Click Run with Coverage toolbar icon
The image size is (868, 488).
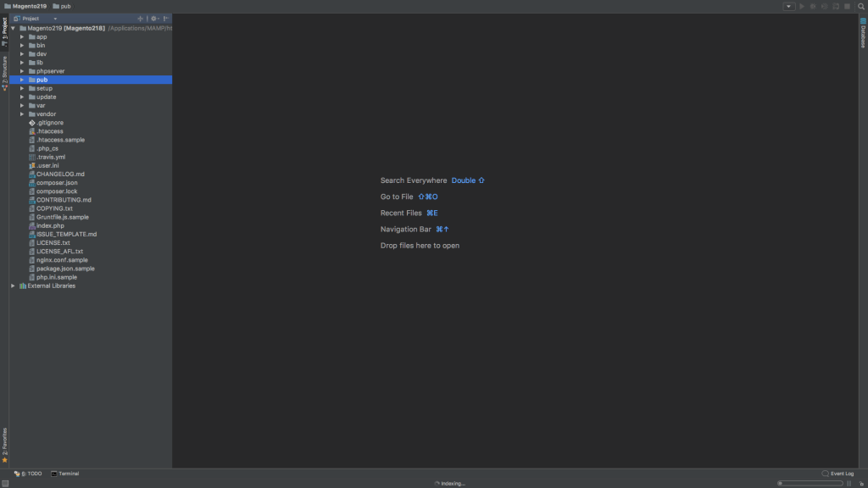[826, 6]
